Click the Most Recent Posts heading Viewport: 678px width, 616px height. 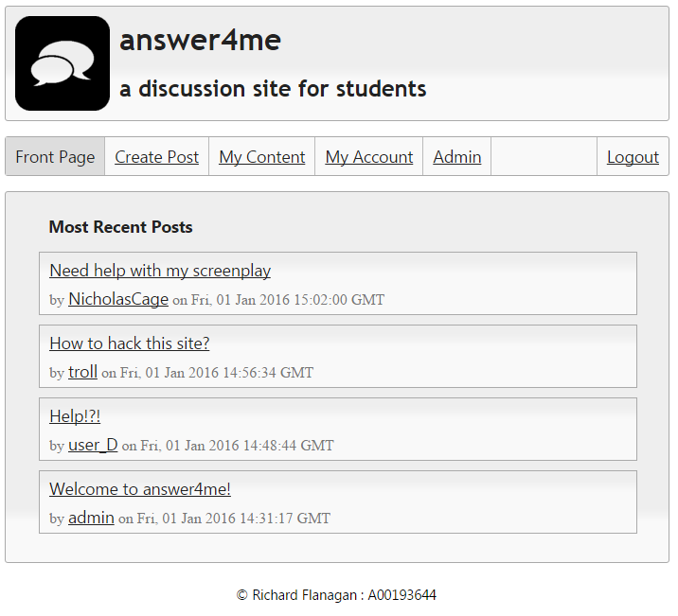pyautogui.click(x=120, y=227)
